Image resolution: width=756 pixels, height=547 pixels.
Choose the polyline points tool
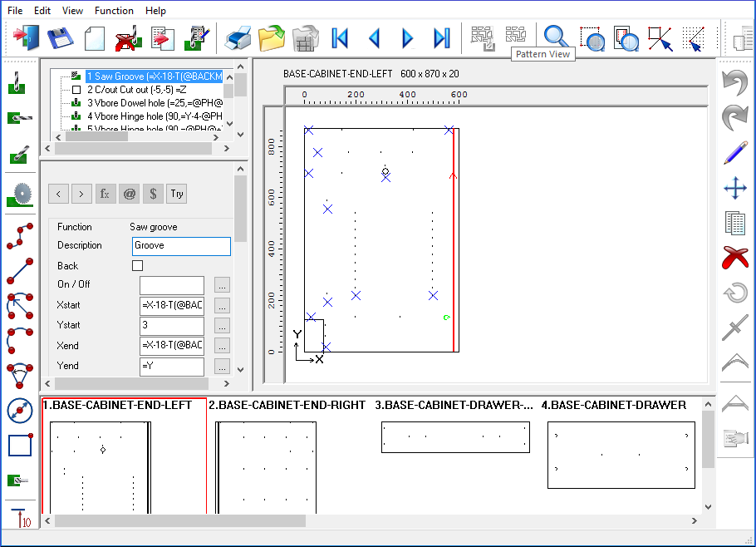pyautogui.click(x=20, y=236)
